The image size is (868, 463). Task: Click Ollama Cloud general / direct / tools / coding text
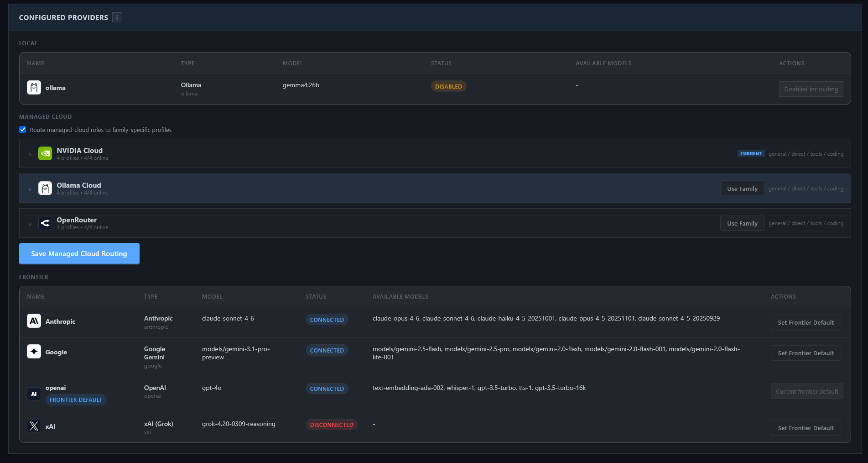(x=806, y=189)
